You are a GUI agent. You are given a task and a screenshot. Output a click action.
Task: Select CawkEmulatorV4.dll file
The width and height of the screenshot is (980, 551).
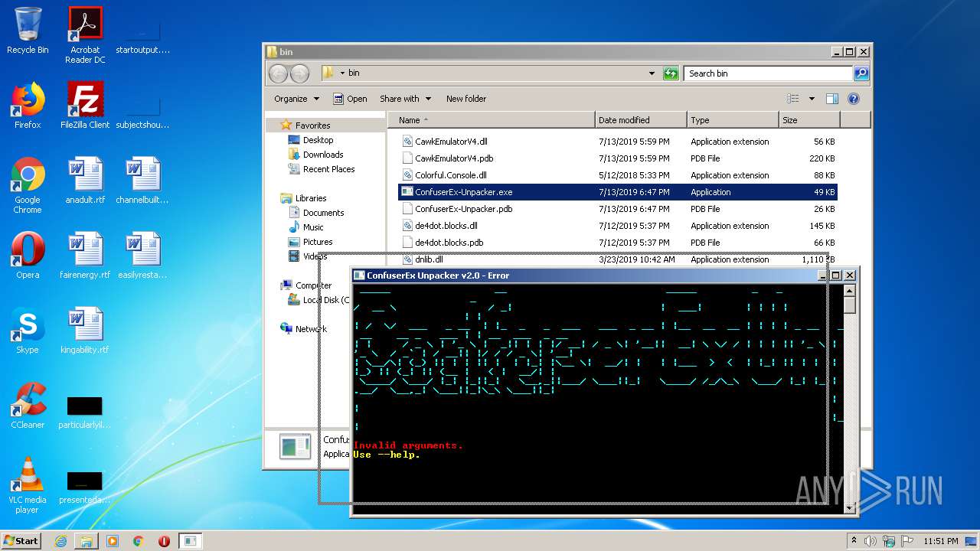pos(618,142)
